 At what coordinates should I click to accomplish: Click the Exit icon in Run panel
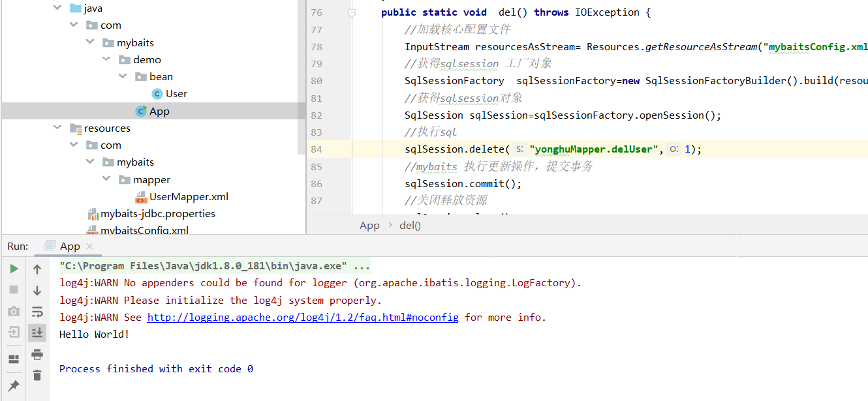(x=14, y=333)
